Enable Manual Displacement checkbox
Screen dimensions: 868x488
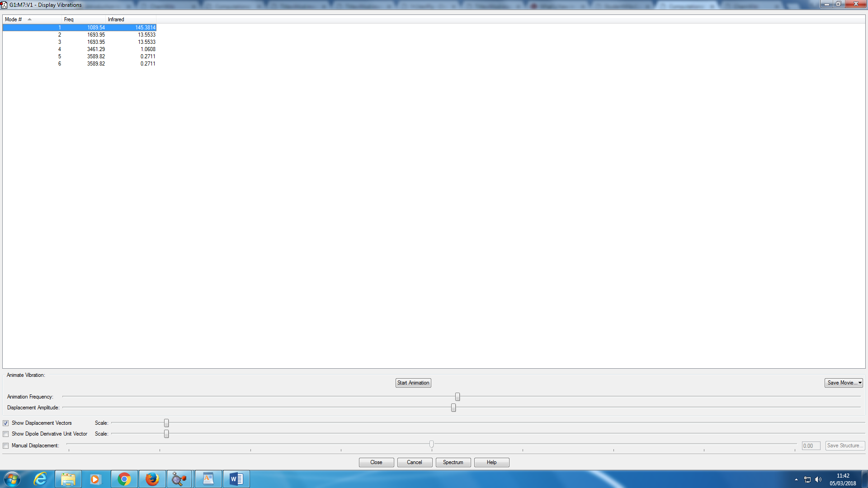tap(6, 446)
